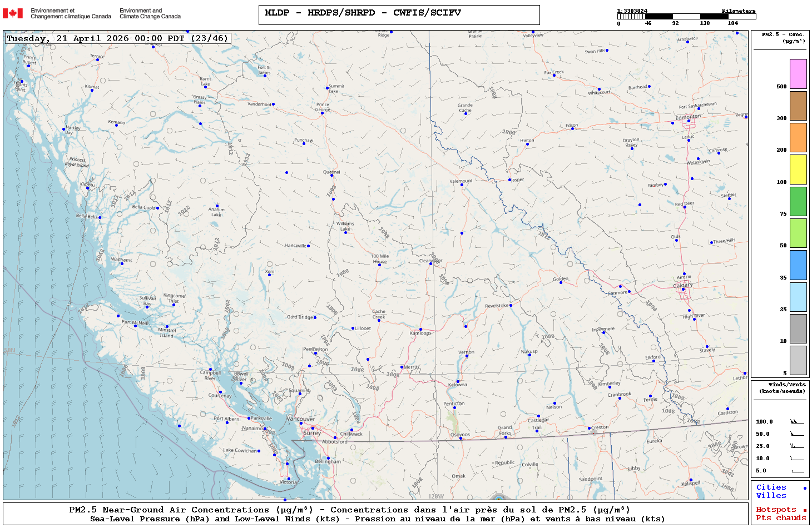Click the Calgary city label on map
The width and height of the screenshot is (812, 528).
pos(683,285)
